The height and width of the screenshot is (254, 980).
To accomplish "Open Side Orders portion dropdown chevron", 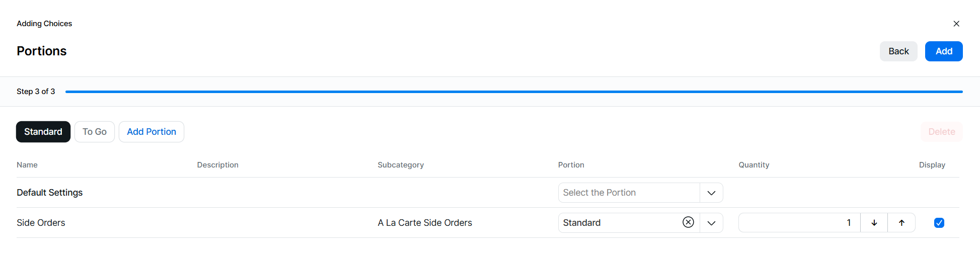I will click(711, 223).
